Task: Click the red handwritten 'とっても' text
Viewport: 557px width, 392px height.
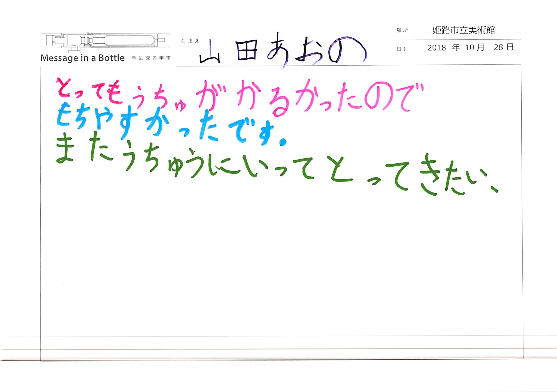Action: [x=89, y=91]
